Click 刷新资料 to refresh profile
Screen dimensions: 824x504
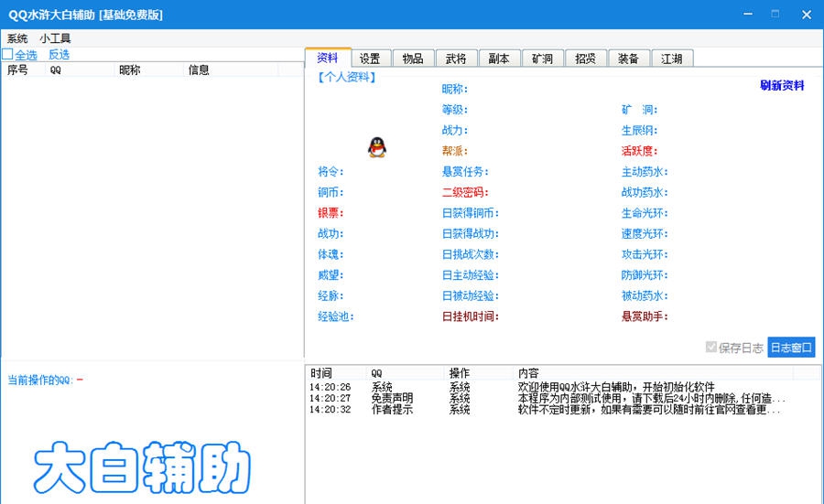[782, 85]
